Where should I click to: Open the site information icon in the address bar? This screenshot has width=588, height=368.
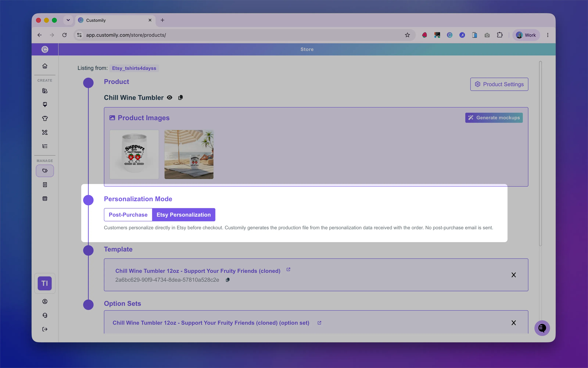[x=79, y=35]
